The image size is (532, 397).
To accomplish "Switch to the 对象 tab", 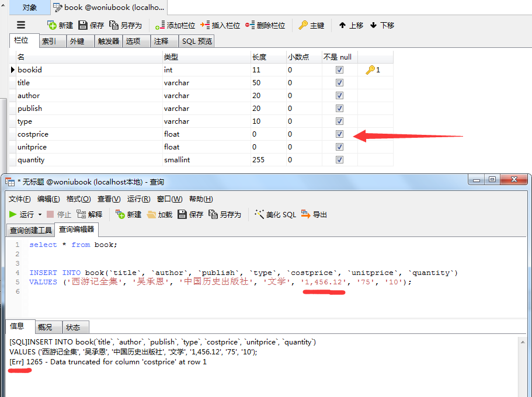I will pos(30,8).
